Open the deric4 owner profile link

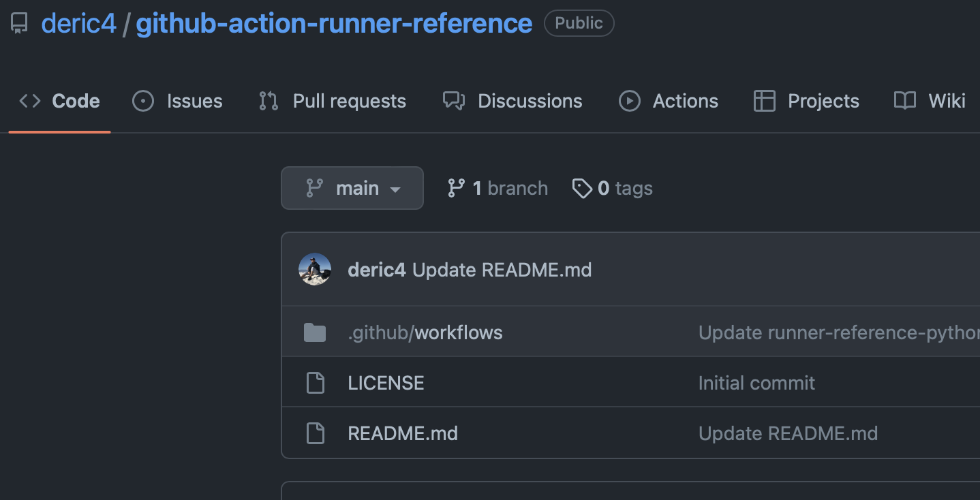pyautogui.click(x=79, y=24)
